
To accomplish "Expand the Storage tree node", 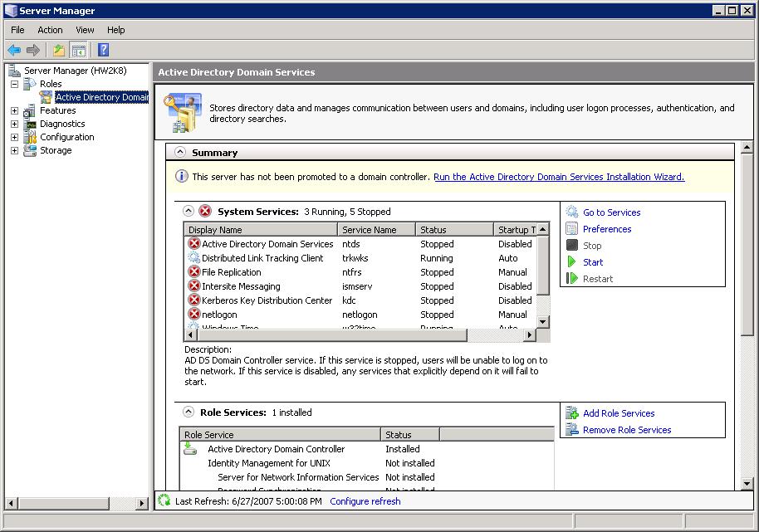I will click(14, 150).
